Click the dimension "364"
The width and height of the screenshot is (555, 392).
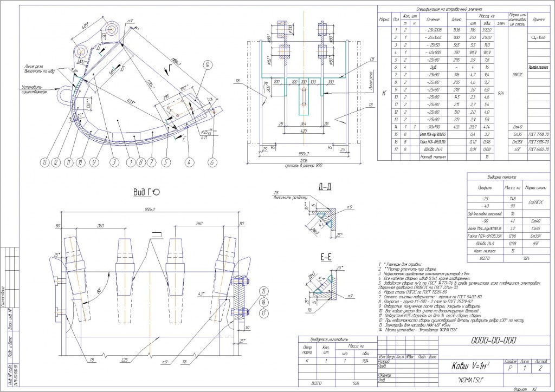pos(304,123)
